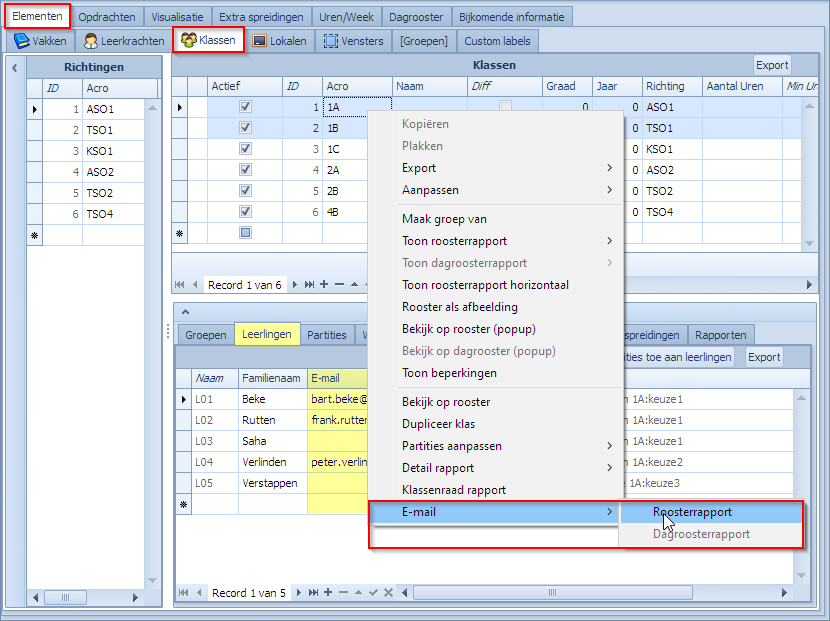Click horizontal scrollbar of Leerlingen grid

point(553,592)
